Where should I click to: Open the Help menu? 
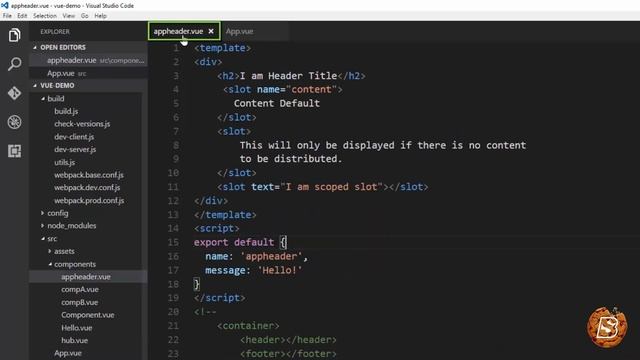(100, 16)
